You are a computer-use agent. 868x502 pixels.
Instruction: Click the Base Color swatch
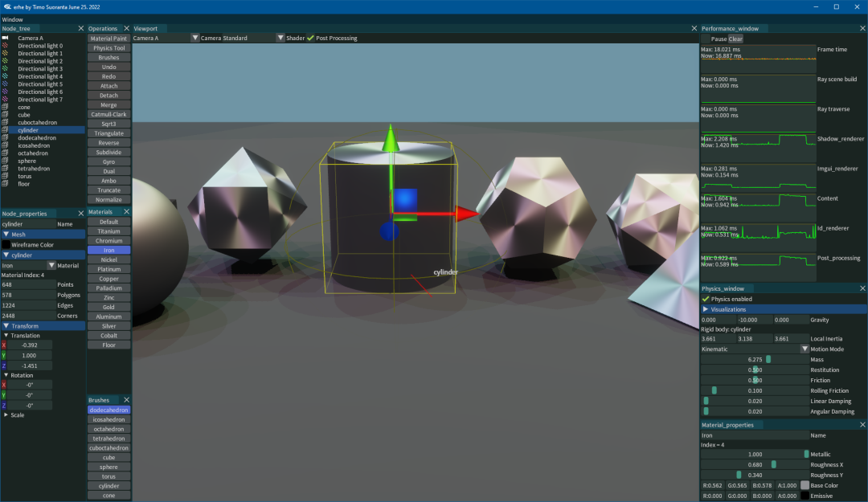click(805, 485)
